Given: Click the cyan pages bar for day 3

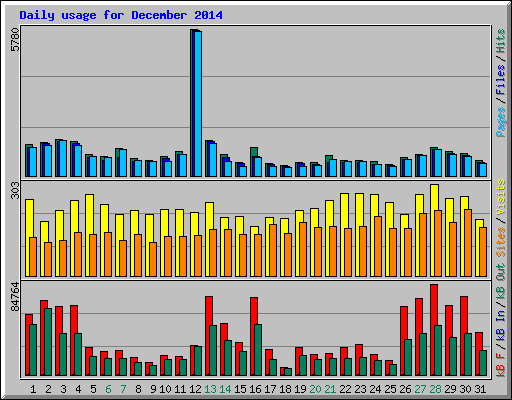Looking at the screenshot, I should coord(63,158).
